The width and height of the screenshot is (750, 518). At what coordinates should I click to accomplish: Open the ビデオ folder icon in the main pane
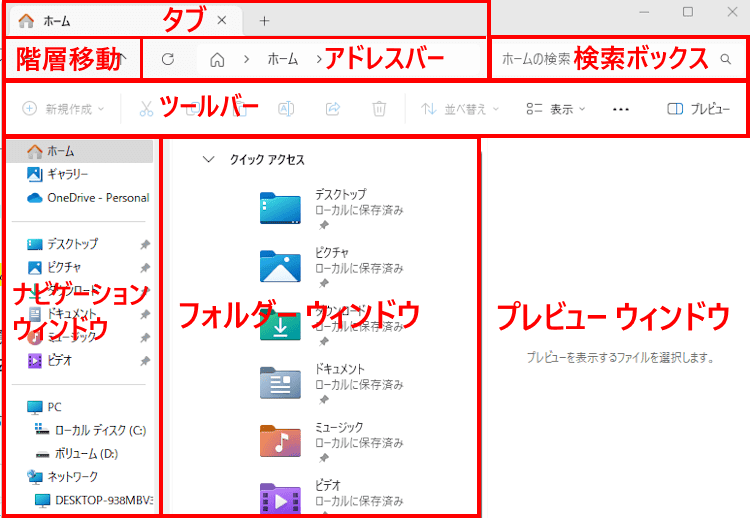(280, 497)
